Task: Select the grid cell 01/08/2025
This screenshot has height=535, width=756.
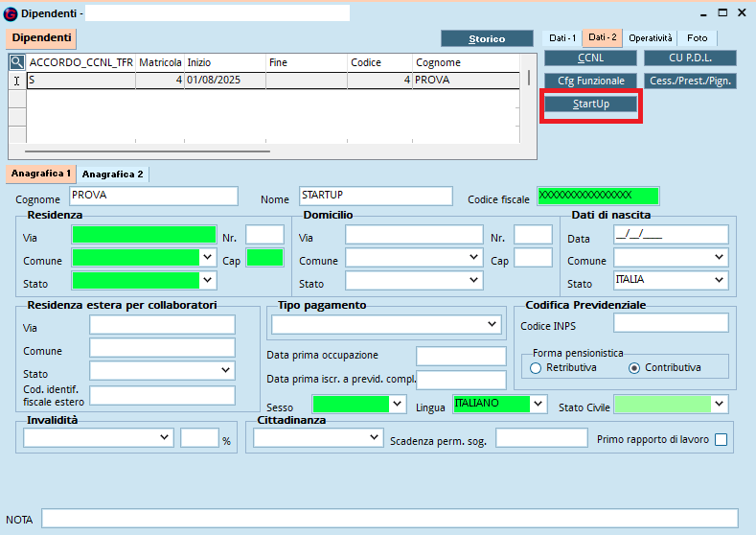Action: (225, 81)
